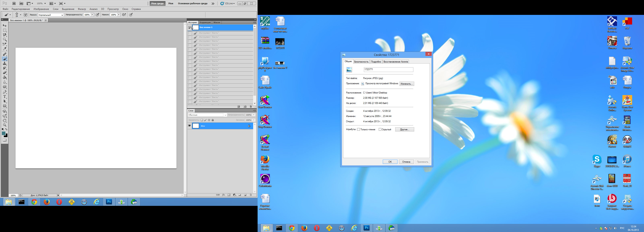Image resolution: width=644 pixels, height=232 pixels.
Task: Select the Hand tool
Action: coord(4,120)
